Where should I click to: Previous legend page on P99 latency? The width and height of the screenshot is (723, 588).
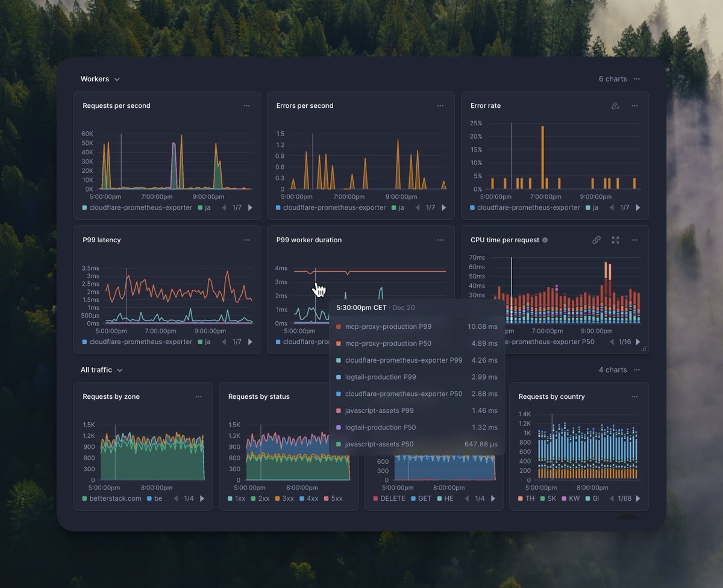224,342
